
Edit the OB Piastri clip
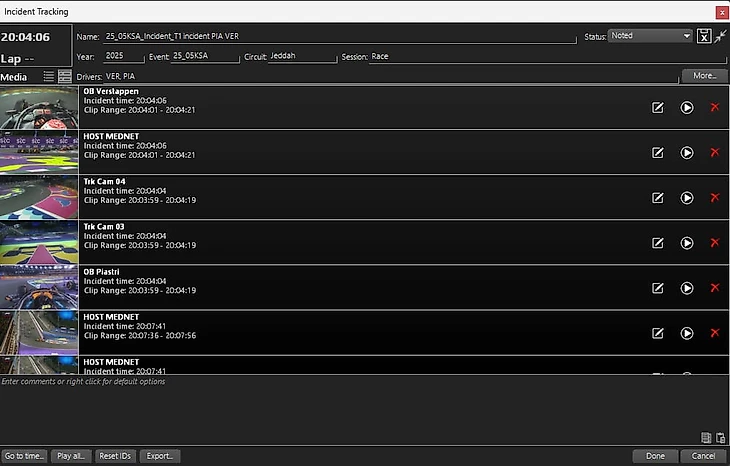(x=657, y=288)
